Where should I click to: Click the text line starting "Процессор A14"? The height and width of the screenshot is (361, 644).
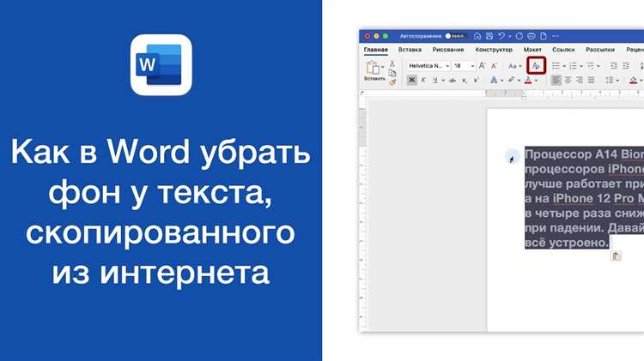pyautogui.click(x=584, y=154)
